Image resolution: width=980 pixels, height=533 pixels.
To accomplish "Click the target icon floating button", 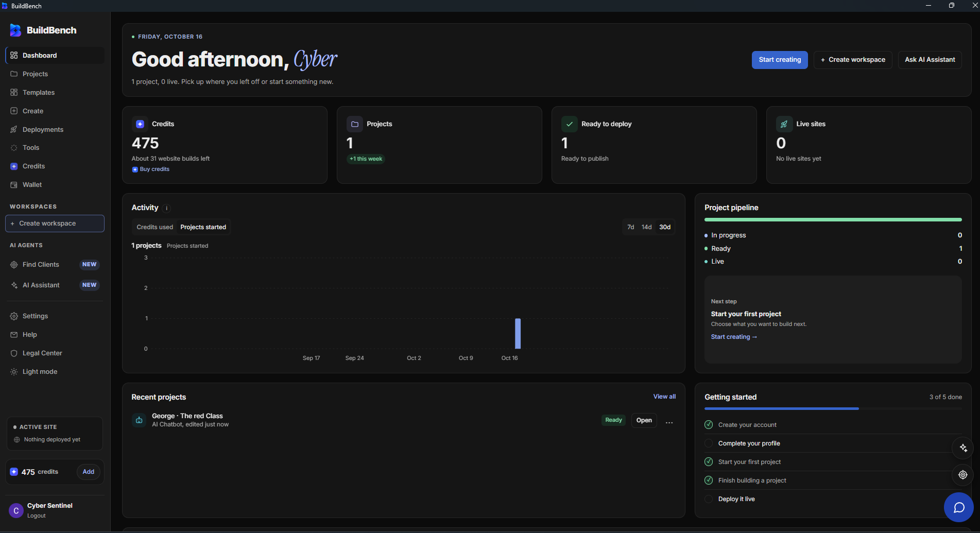I will coord(963,475).
